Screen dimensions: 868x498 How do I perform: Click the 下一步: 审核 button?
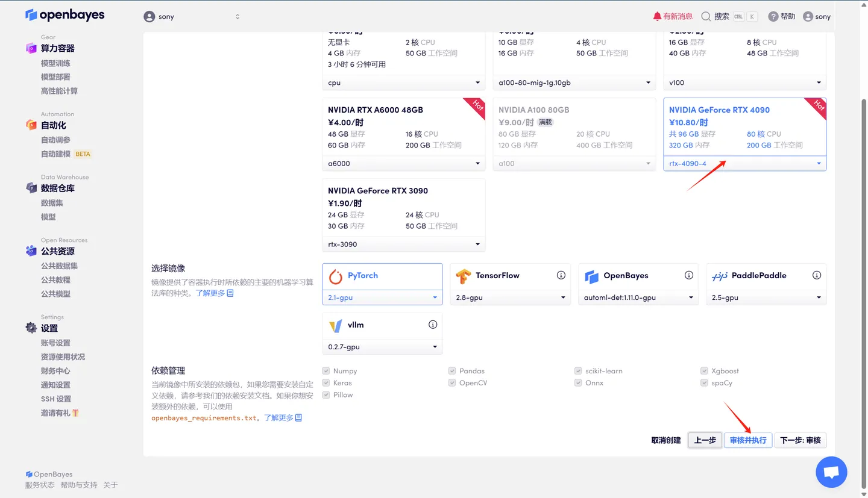[800, 440]
